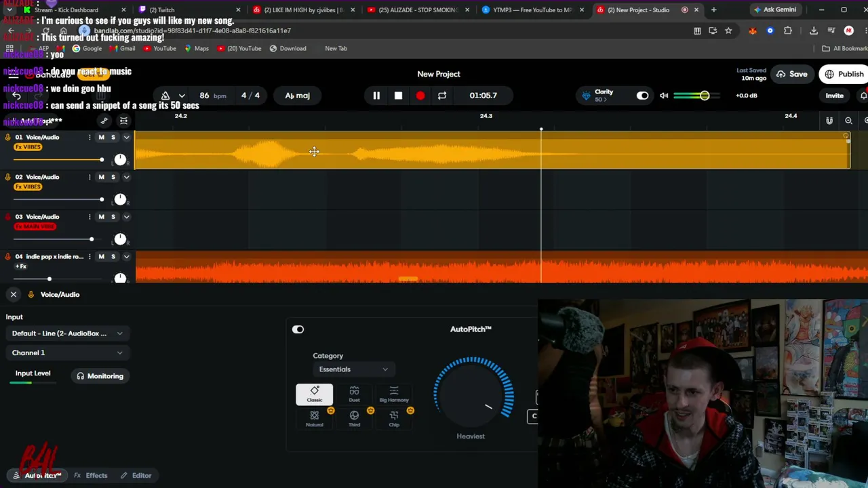This screenshot has height=488, width=868.
Task: Invite collaborators with the Invite button
Action: click(834, 96)
